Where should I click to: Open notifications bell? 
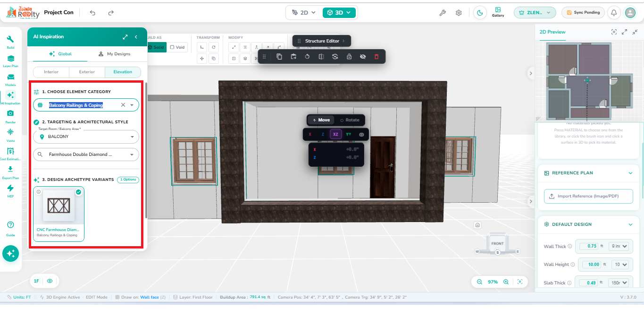(x=614, y=13)
